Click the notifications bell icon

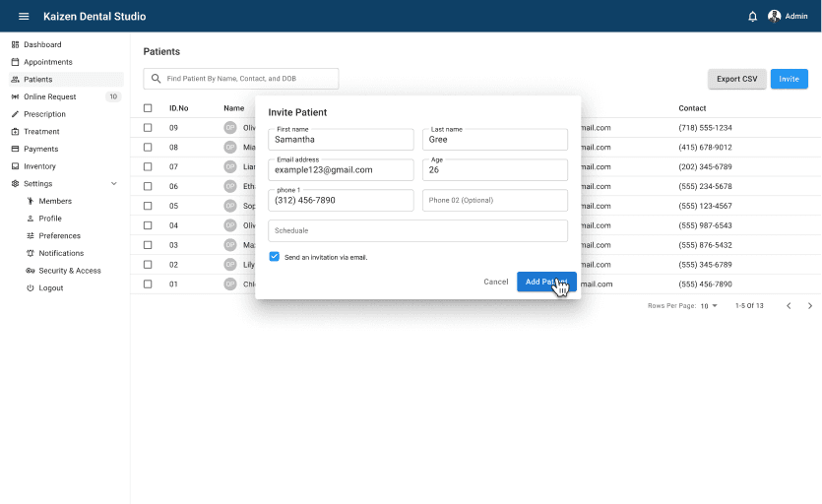click(753, 17)
